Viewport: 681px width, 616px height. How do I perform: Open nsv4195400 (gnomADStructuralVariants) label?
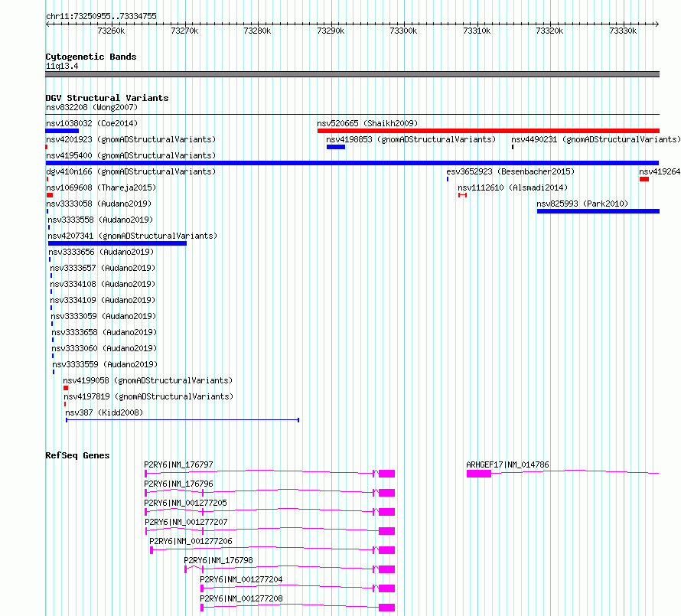click(x=131, y=155)
